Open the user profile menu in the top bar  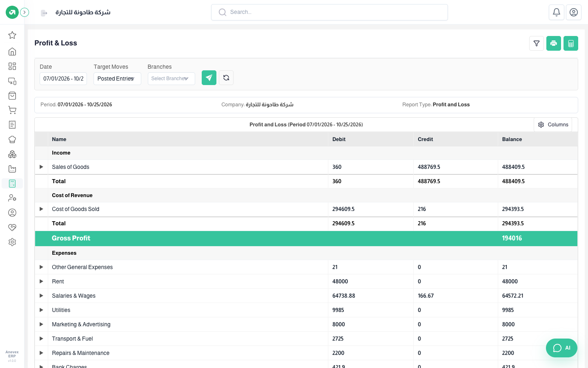(x=574, y=12)
